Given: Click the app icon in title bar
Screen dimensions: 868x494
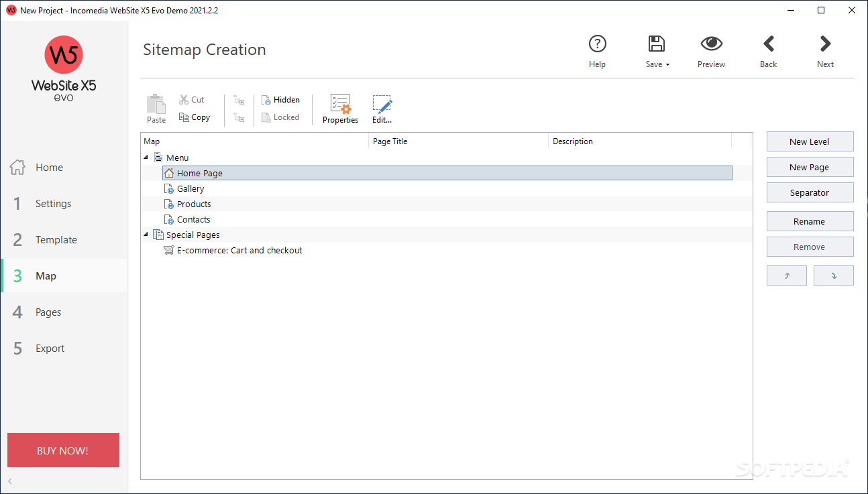Looking at the screenshot, I should click(x=11, y=11).
